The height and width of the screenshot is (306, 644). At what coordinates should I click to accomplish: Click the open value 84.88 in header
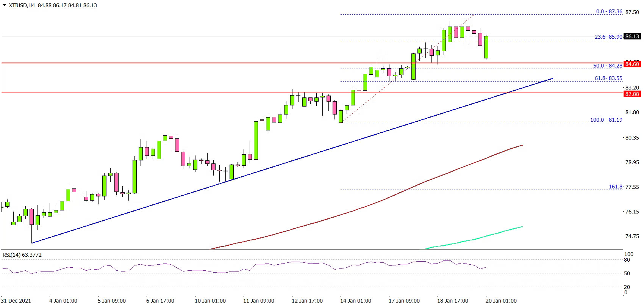coord(45,5)
